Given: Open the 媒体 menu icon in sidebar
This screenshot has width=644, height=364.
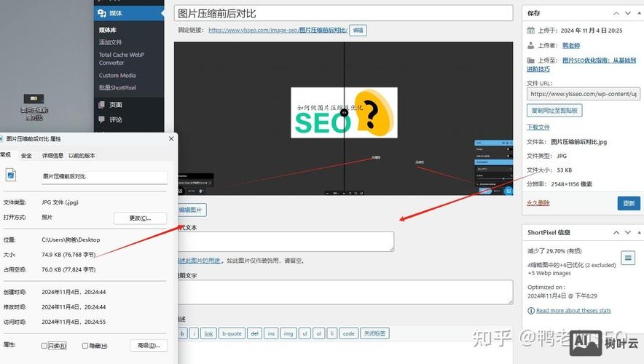Looking at the screenshot, I should (x=102, y=14).
